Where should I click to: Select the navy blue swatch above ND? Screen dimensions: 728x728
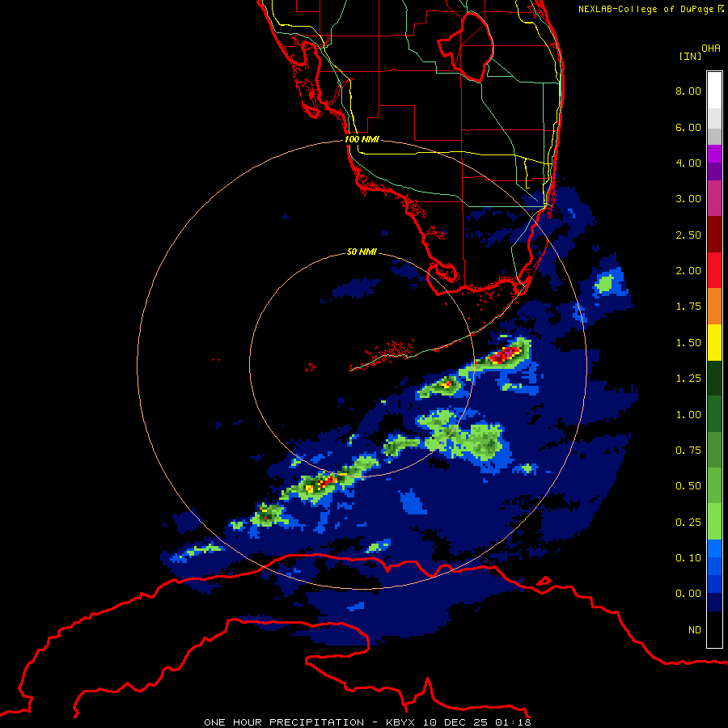714,603
